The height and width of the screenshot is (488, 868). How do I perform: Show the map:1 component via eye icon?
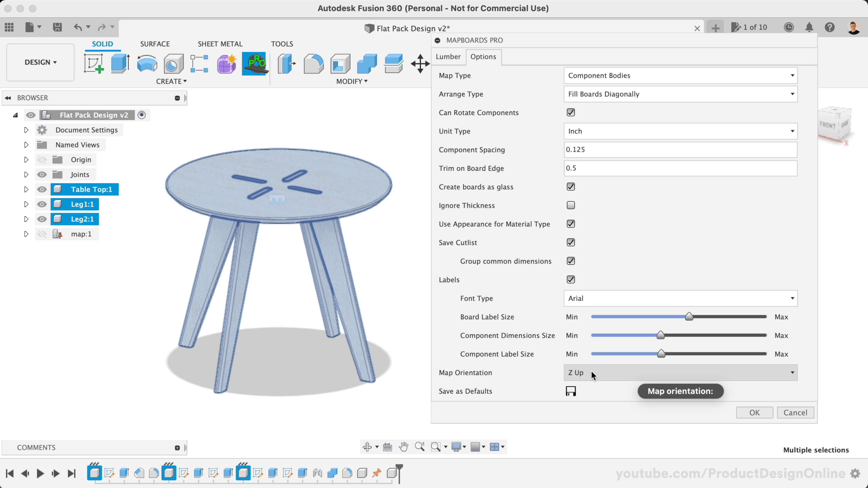tap(42, 234)
